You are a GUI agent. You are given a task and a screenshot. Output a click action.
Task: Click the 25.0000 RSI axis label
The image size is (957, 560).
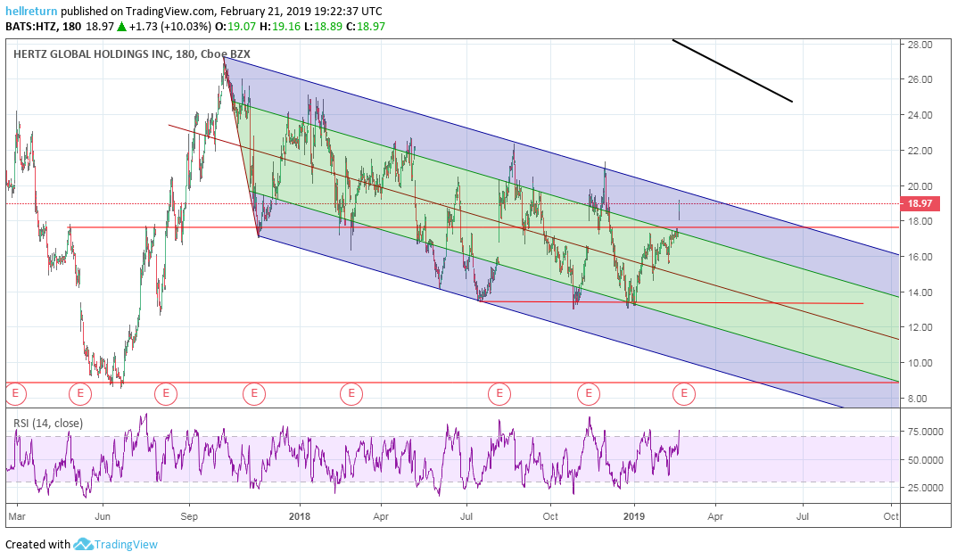(x=926, y=488)
